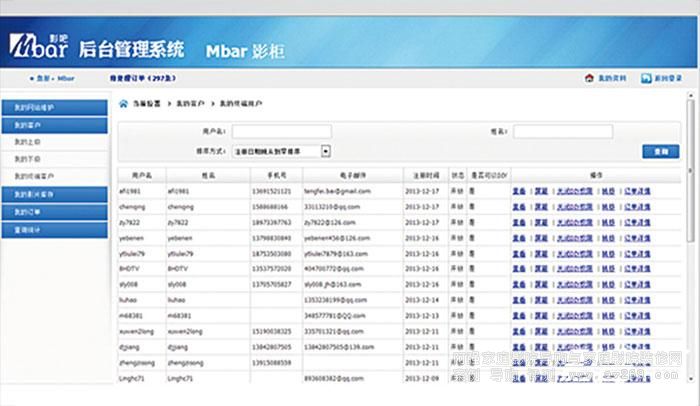Image resolution: width=700 pixels, height=406 pixels.
Task: Click the Mbar logo in header
Action: click(38, 46)
